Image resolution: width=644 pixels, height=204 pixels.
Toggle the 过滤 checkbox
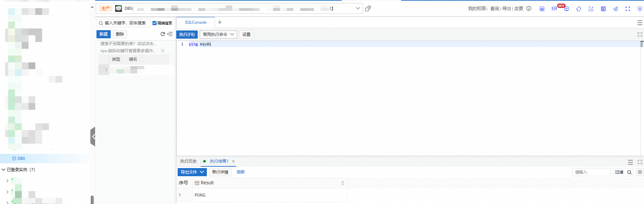(x=612, y=172)
